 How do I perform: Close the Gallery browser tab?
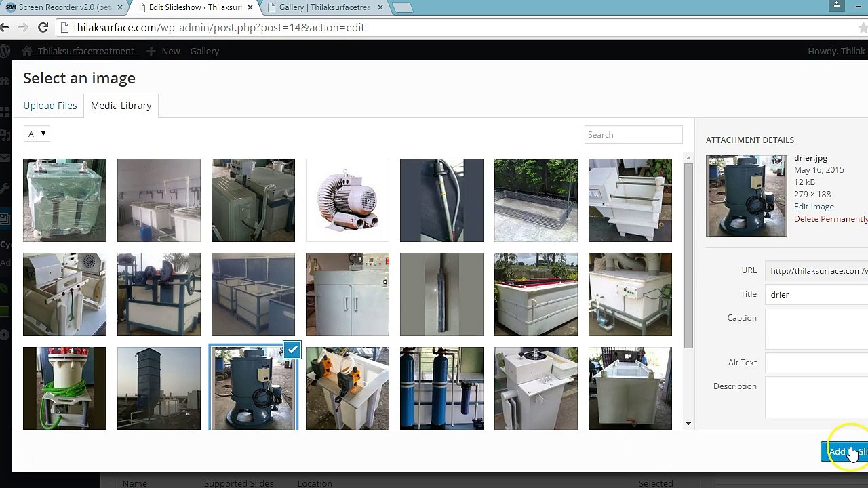pyautogui.click(x=380, y=7)
